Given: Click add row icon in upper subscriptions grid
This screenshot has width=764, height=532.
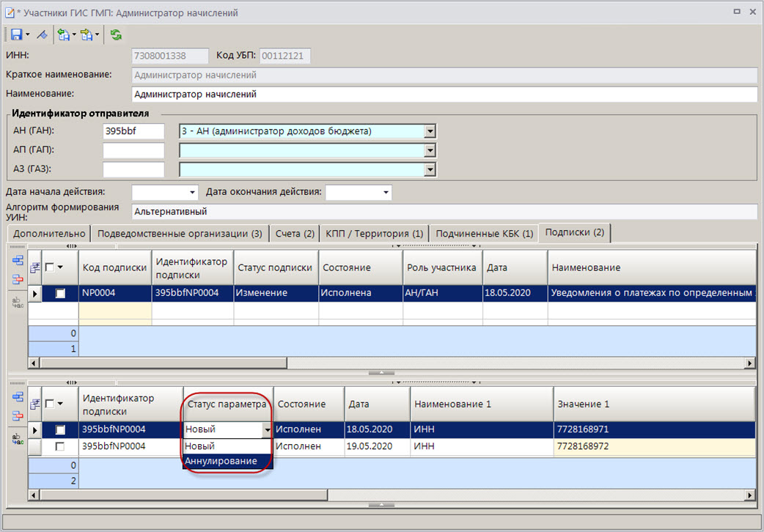Looking at the screenshot, I should 18,261.
